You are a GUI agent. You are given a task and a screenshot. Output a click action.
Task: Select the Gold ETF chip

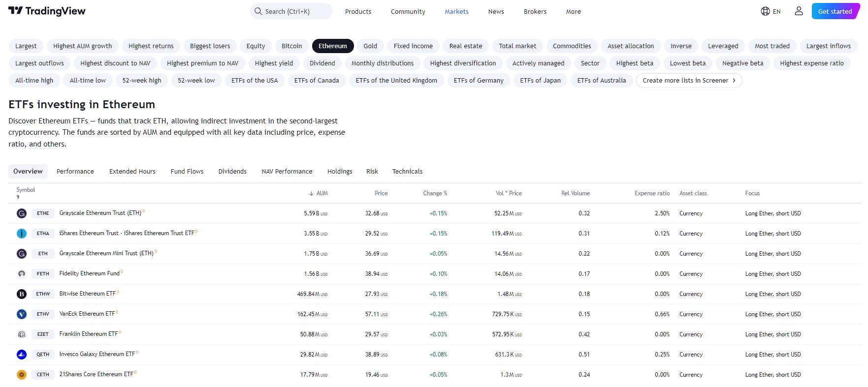370,46
